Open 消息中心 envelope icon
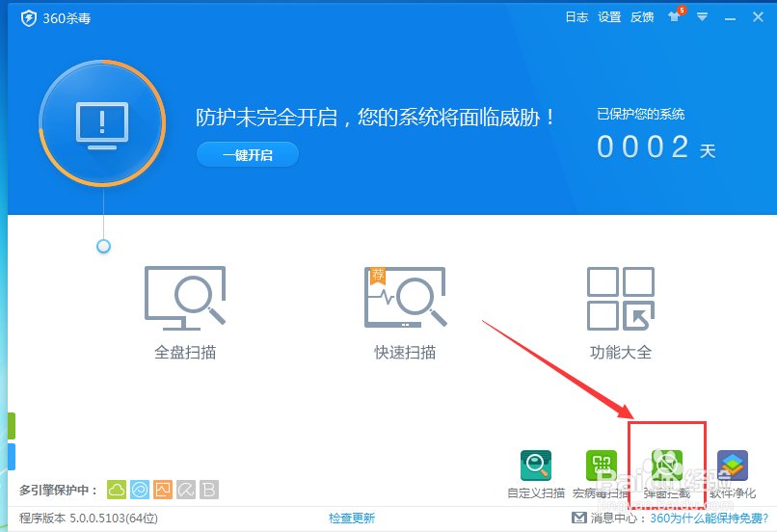The height and width of the screenshot is (532, 777). (x=578, y=518)
